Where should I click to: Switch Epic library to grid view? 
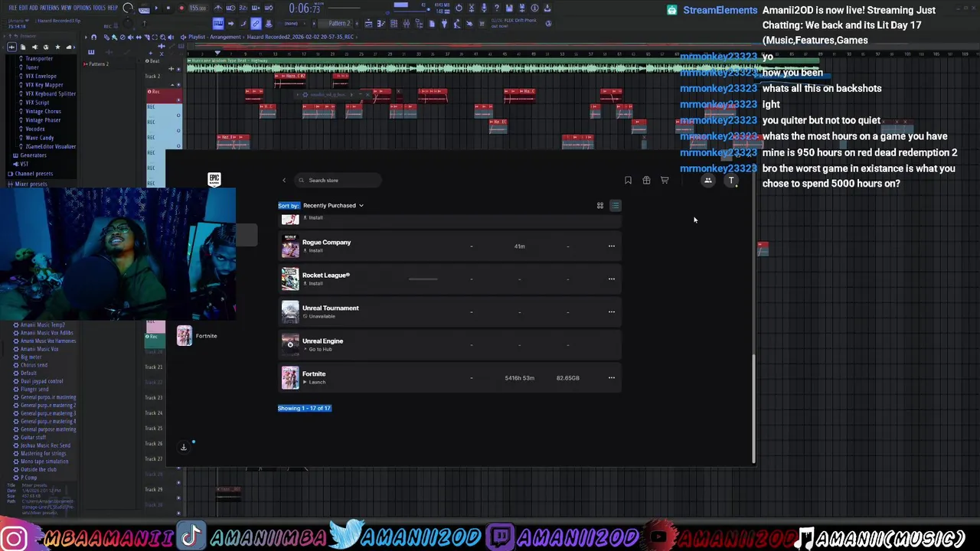click(x=600, y=205)
